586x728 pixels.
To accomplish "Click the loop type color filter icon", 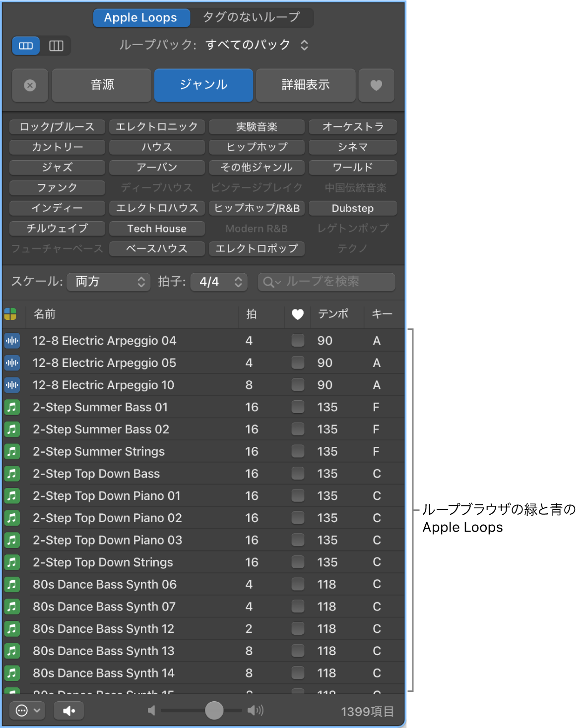I will click(10, 314).
